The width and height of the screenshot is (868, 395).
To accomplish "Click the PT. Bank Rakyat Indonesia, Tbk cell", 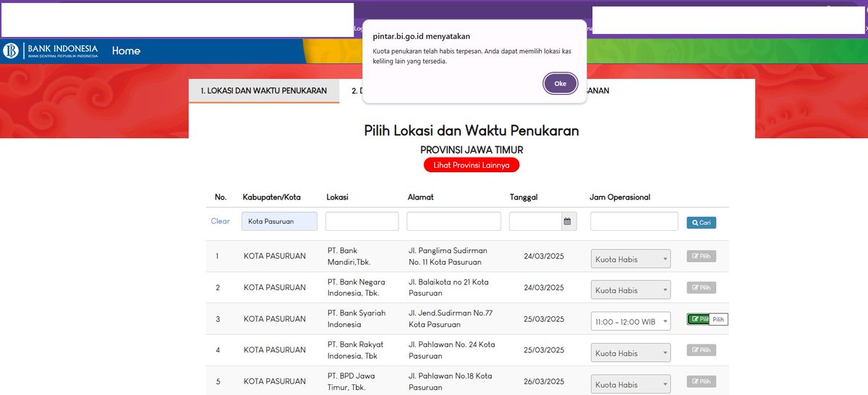I will [354, 350].
